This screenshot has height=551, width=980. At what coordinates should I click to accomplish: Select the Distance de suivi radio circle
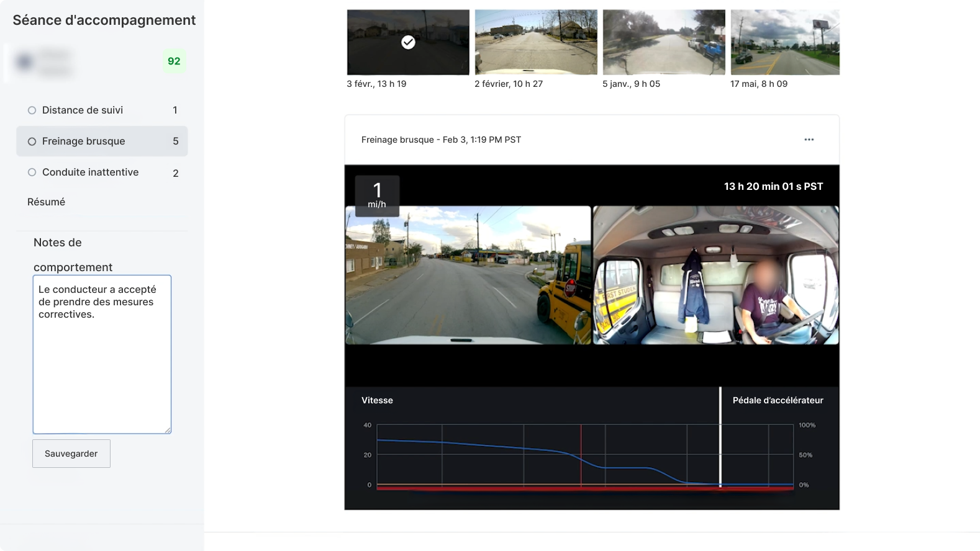pyautogui.click(x=32, y=110)
